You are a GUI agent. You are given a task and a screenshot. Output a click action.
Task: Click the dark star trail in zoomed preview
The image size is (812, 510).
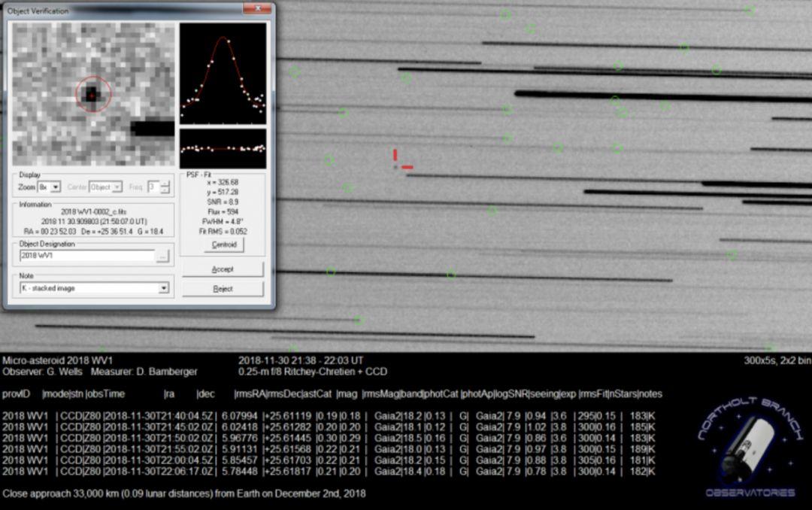[x=153, y=128]
